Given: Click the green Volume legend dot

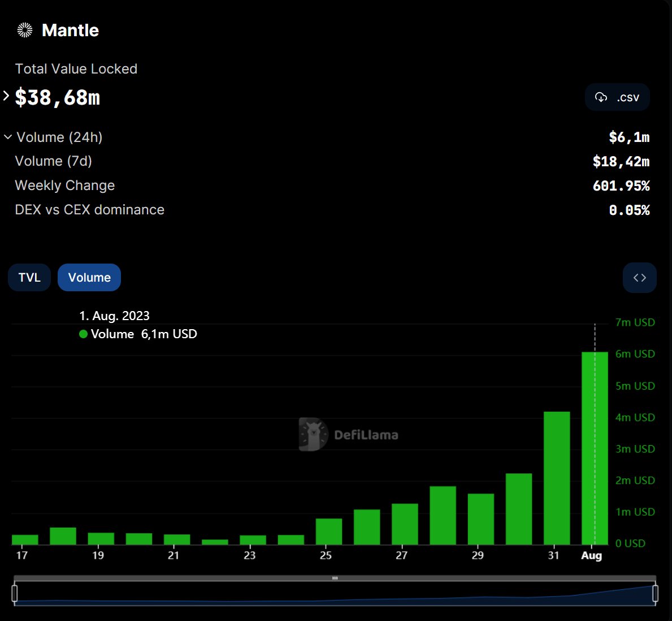Looking at the screenshot, I should 83,334.
